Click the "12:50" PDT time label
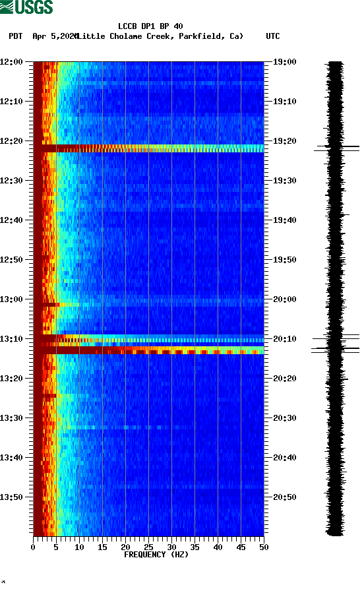The width and height of the screenshot is (364, 589). (12, 260)
